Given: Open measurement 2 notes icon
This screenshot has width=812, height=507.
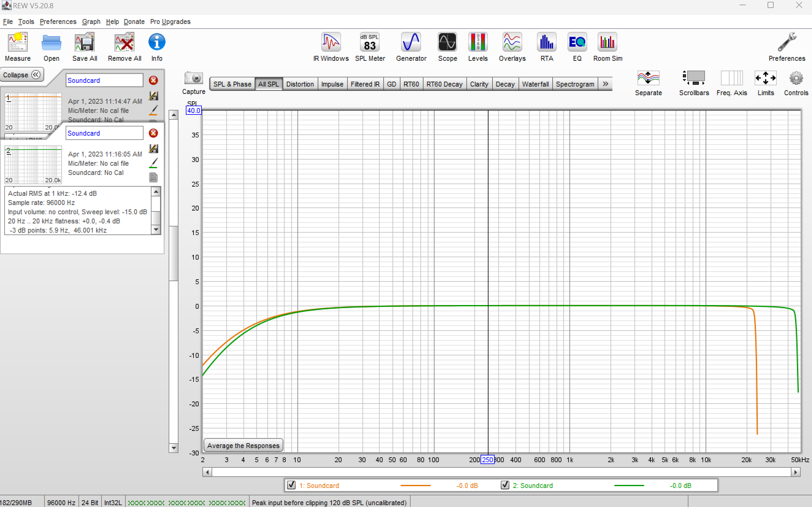Looking at the screenshot, I should [x=153, y=177].
